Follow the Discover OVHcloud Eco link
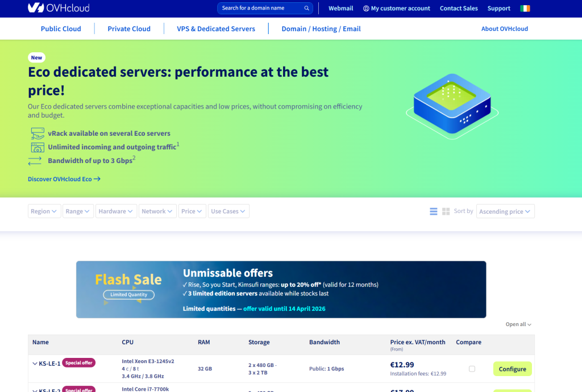Screen dimensions: 582x392 (x=64, y=179)
